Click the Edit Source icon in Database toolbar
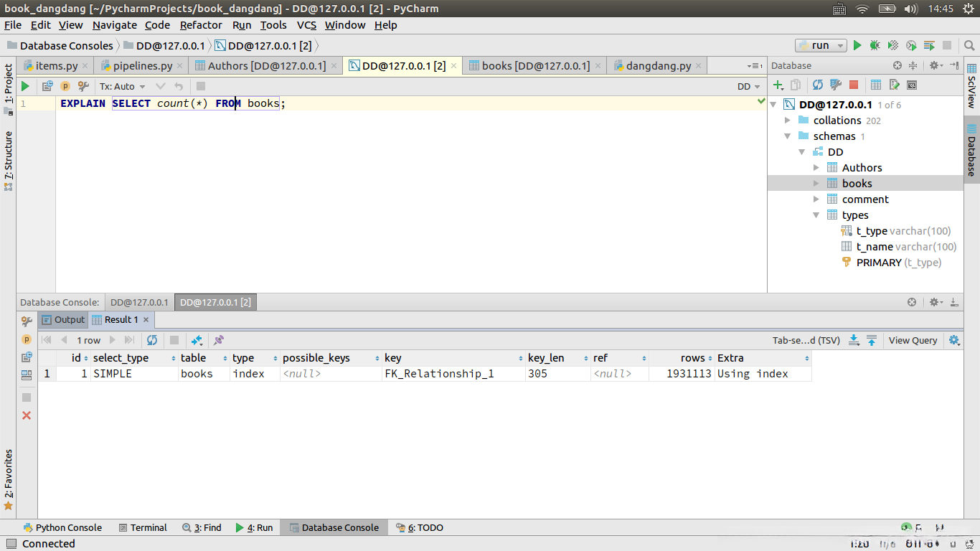980x551 pixels. (x=894, y=85)
